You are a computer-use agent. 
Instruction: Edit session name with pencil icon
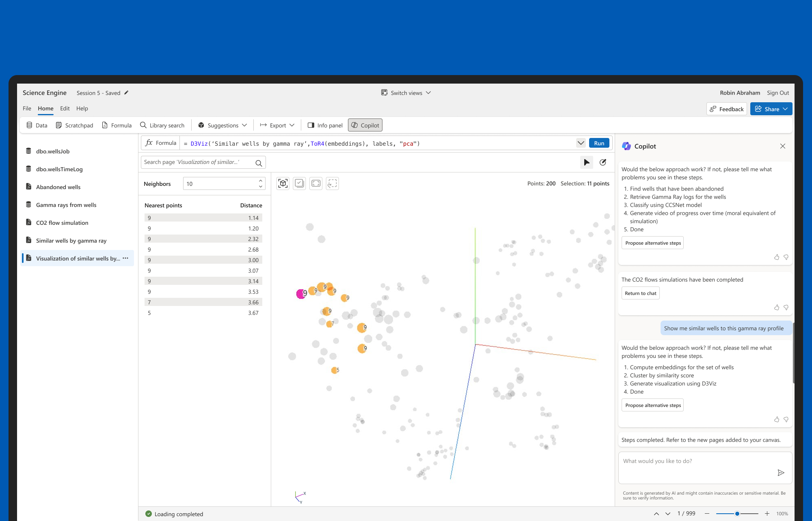point(126,93)
